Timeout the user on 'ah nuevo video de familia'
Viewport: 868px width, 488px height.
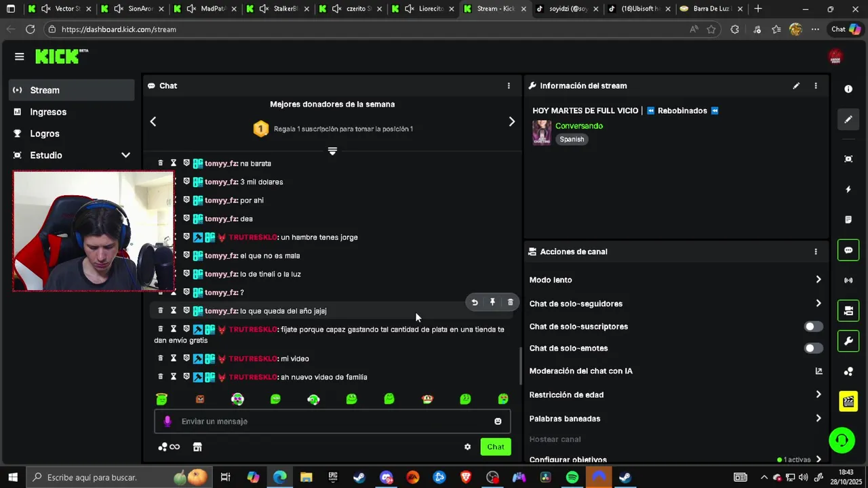(x=174, y=377)
